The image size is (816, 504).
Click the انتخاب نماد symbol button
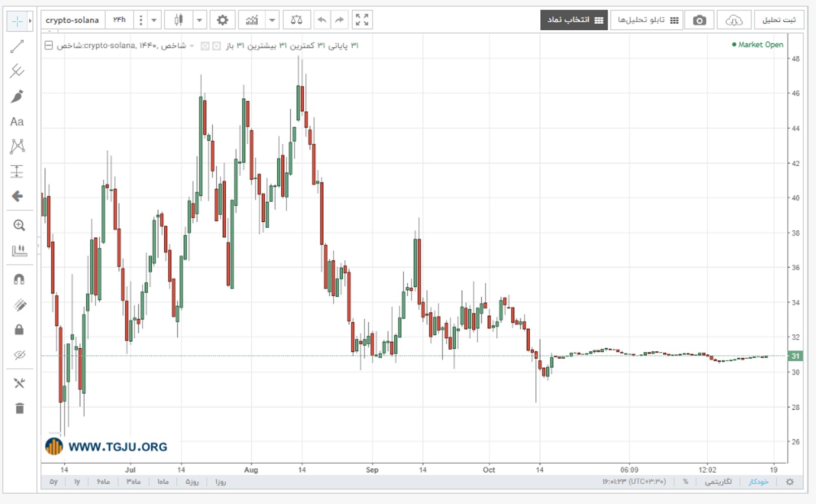[x=574, y=20]
